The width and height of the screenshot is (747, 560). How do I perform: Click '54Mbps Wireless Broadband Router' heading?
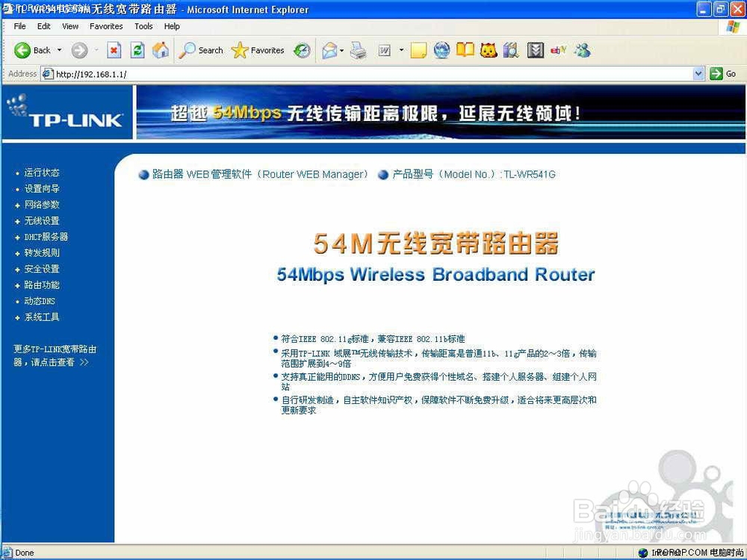click(436, 275)
